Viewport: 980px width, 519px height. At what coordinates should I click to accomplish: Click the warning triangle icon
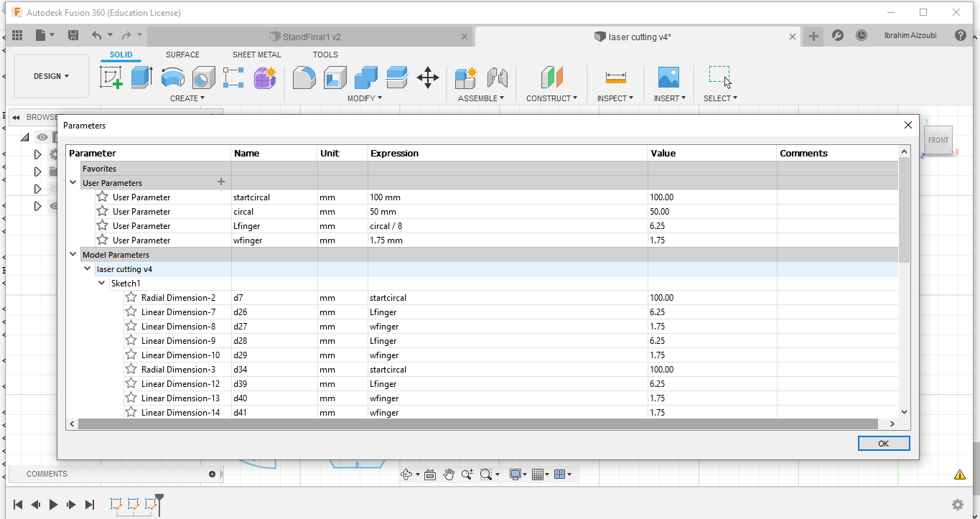959,474
